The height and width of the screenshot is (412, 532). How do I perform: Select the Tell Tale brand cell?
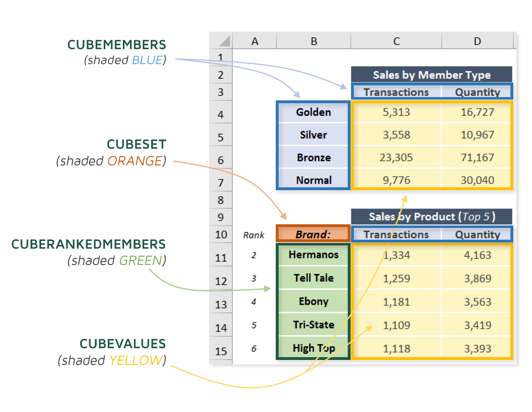(313, 278)
